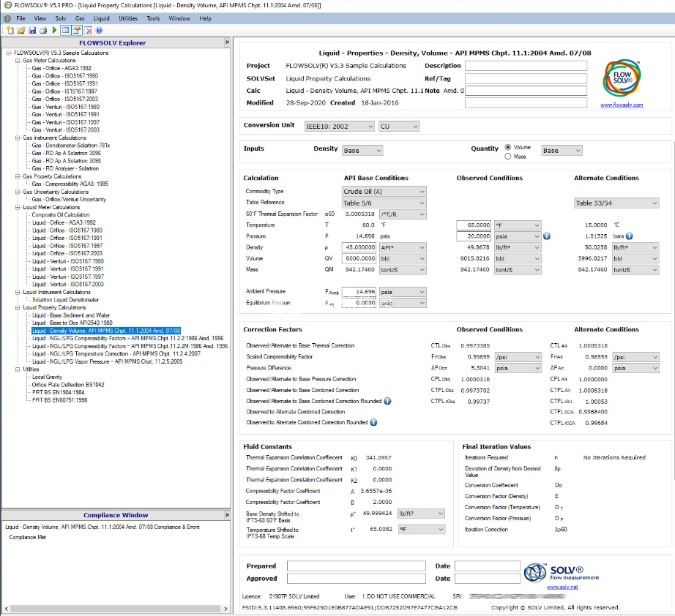Screen dimensions: 675x616
Task: Click the ambient pressure 14.696 field
Action: tap(359, 292)
